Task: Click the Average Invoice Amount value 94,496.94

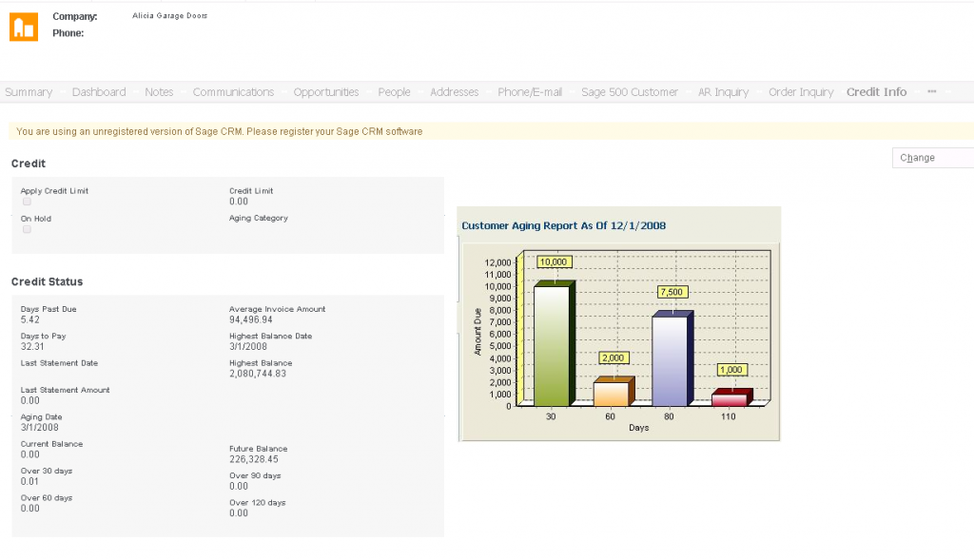Action: pos(251,319)
